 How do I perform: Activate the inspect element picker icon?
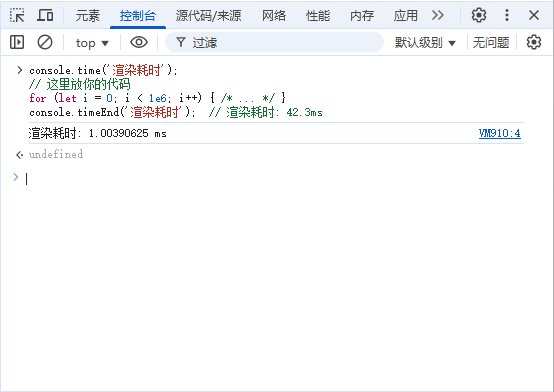pos(17,15)
